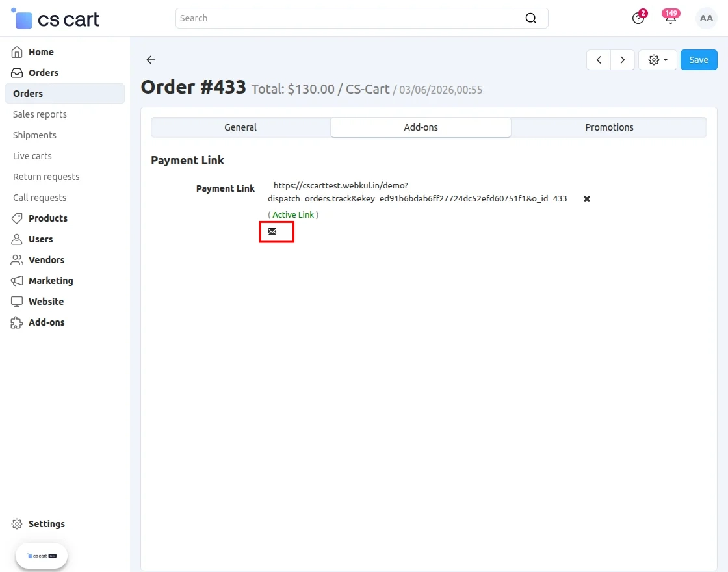Save the order changes
The width and height of the screenshot is (728, 572).
(x=699, y=59)
